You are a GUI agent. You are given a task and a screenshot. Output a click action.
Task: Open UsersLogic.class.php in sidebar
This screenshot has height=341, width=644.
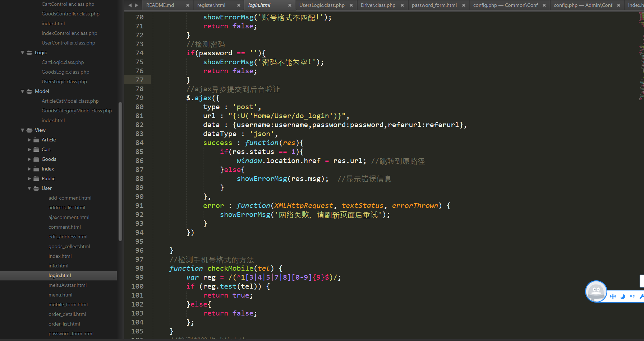pos(64,81)
